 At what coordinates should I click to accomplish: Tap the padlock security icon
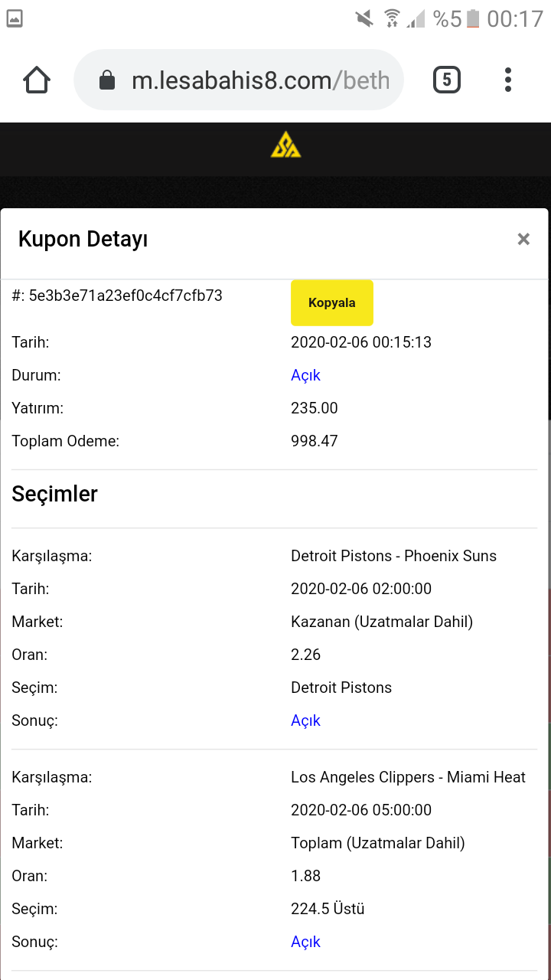tap(107, 80)
